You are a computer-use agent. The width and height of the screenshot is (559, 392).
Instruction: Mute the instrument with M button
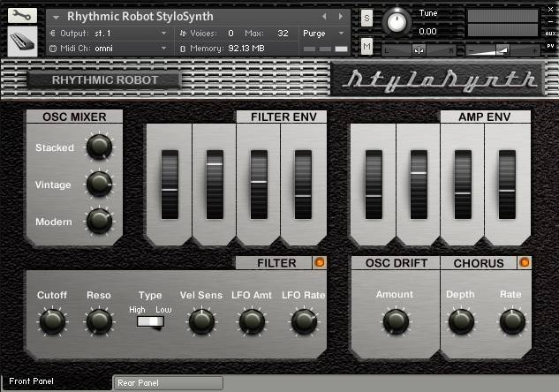(x=366, y=47)
